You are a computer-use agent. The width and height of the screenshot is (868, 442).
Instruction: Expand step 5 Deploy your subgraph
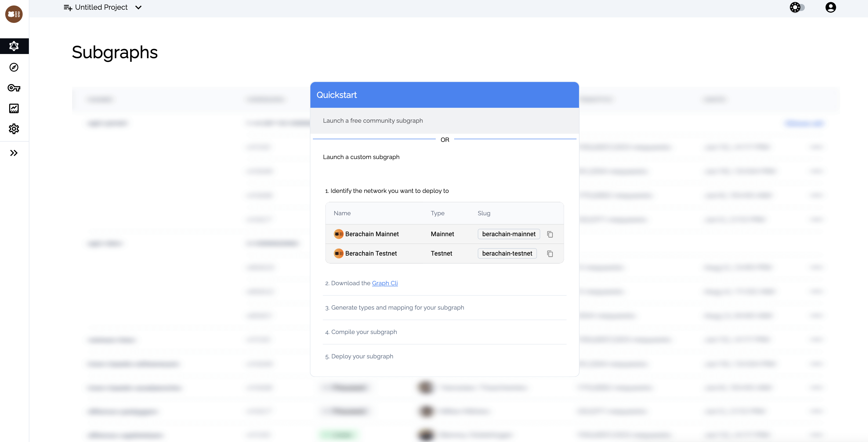[444, 356]
